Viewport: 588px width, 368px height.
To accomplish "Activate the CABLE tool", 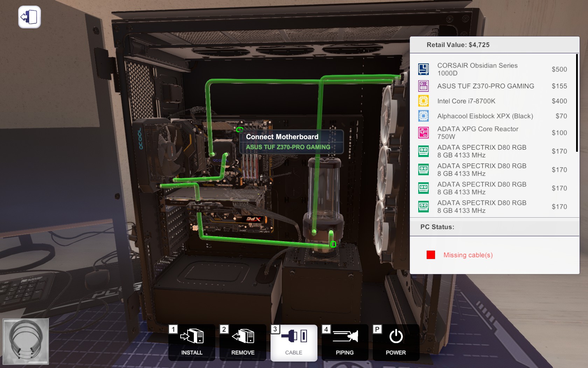I will coord(294,342).
